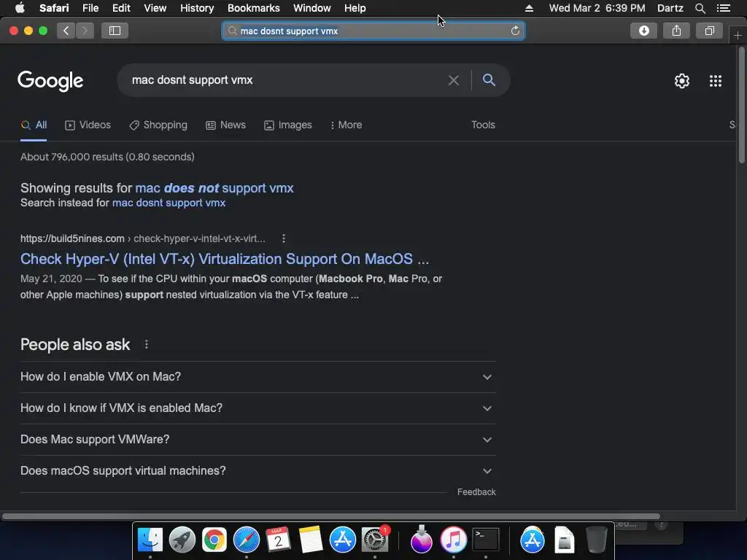Open the Tools options
Viewport: 747px width, 560px height.
tap(483, 125)
